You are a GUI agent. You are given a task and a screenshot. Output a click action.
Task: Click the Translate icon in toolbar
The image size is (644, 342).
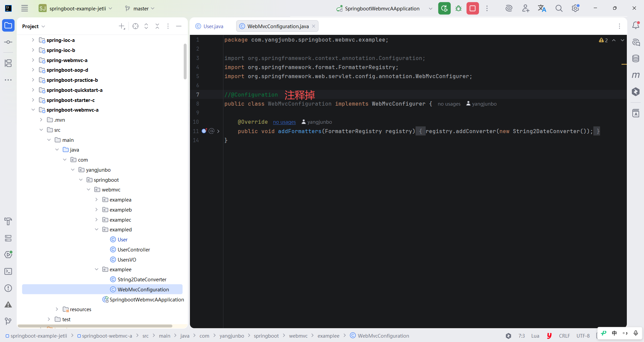(542, 8)
